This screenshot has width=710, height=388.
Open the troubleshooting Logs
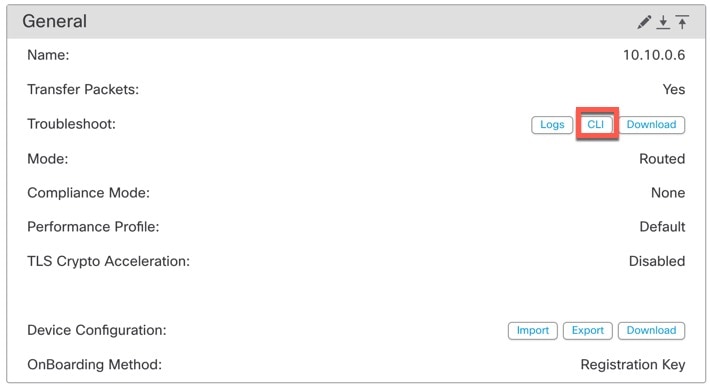(552, 125)
